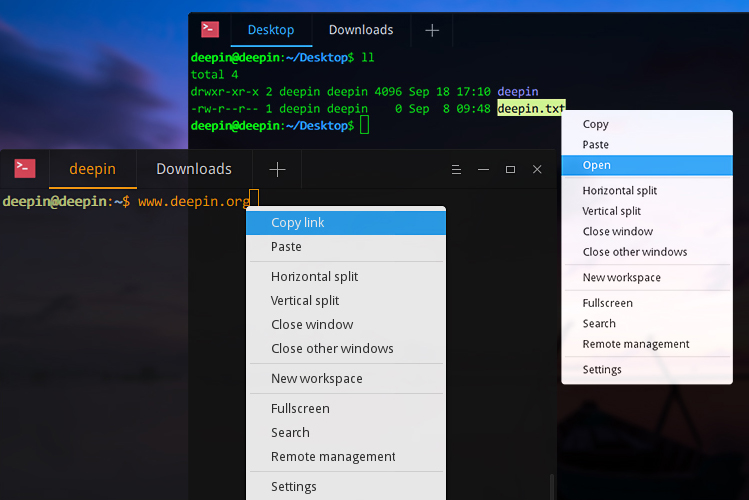The height and width of the screenshot is (500, 749).
Task: Close the front terminal window
Action: pyautogui.click(x=537, y=170)
